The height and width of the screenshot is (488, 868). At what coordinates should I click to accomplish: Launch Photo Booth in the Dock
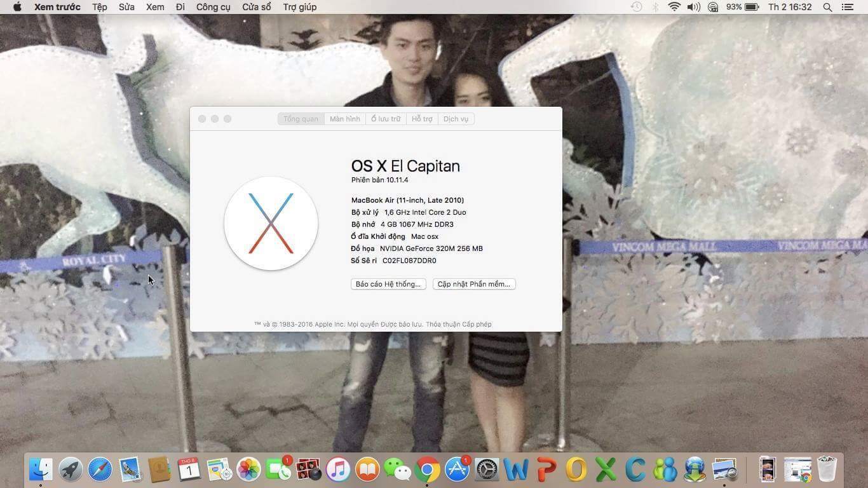308,470
